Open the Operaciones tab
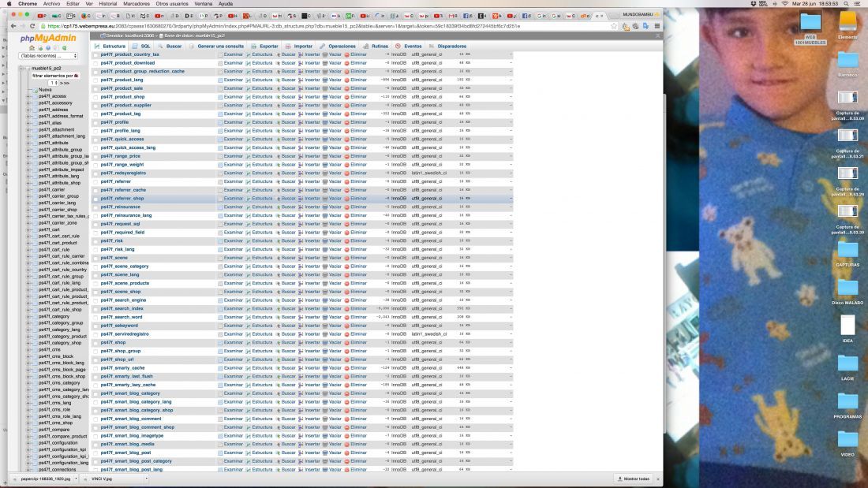The width and height of the screenshot is (868, 488). click(338, 47)
